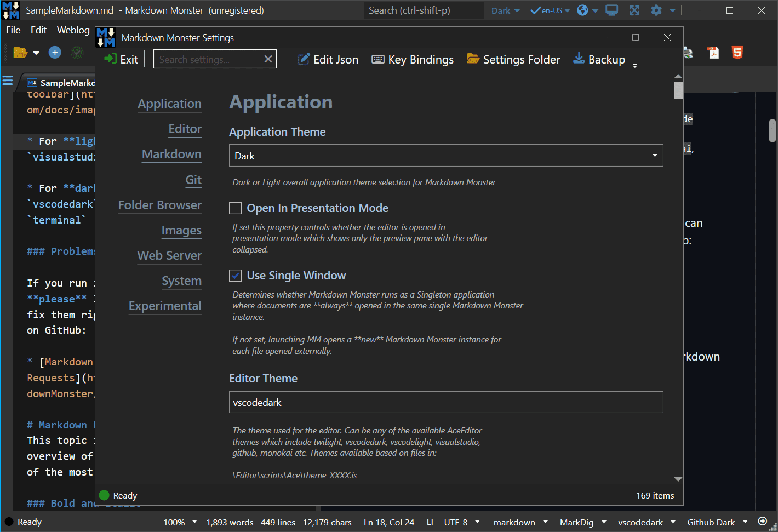Click the Edit Json button
Image resolution: width=778 pixels, height=532 pixels.
point(328,60)
